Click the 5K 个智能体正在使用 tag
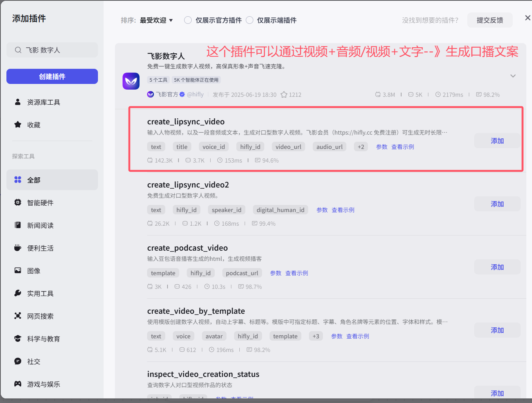The width and height of the screenshot is (532, 403). pyautogui.click(x=196, y=80)
